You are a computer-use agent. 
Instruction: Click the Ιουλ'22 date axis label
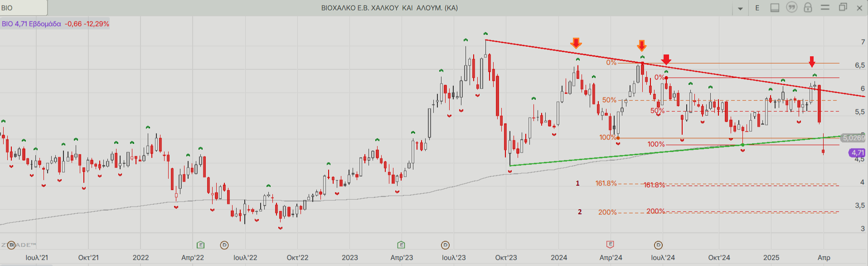click(x=245, y=257)
